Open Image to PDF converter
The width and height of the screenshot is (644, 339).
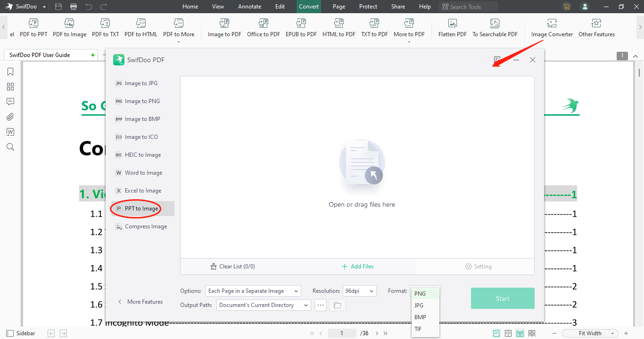[x=224, y=28]
